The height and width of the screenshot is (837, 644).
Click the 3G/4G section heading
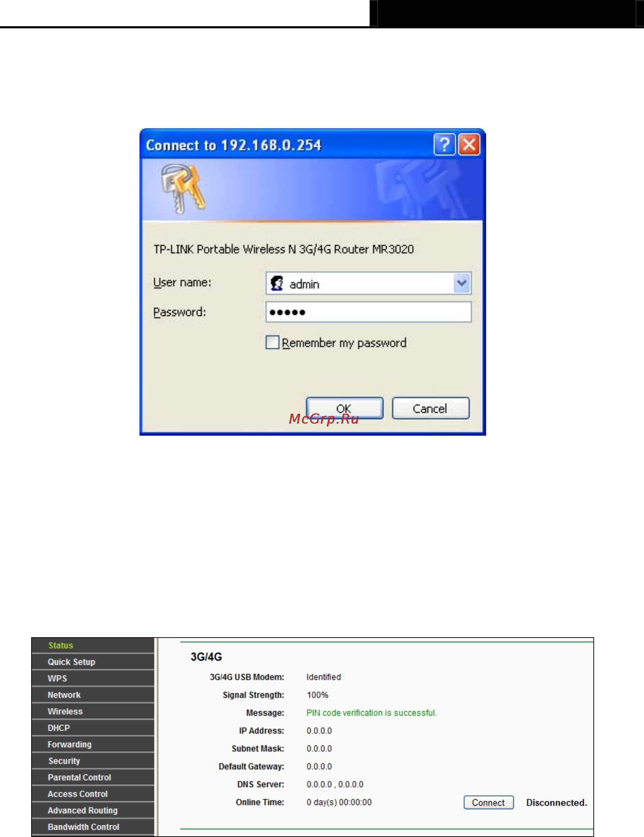206,657
